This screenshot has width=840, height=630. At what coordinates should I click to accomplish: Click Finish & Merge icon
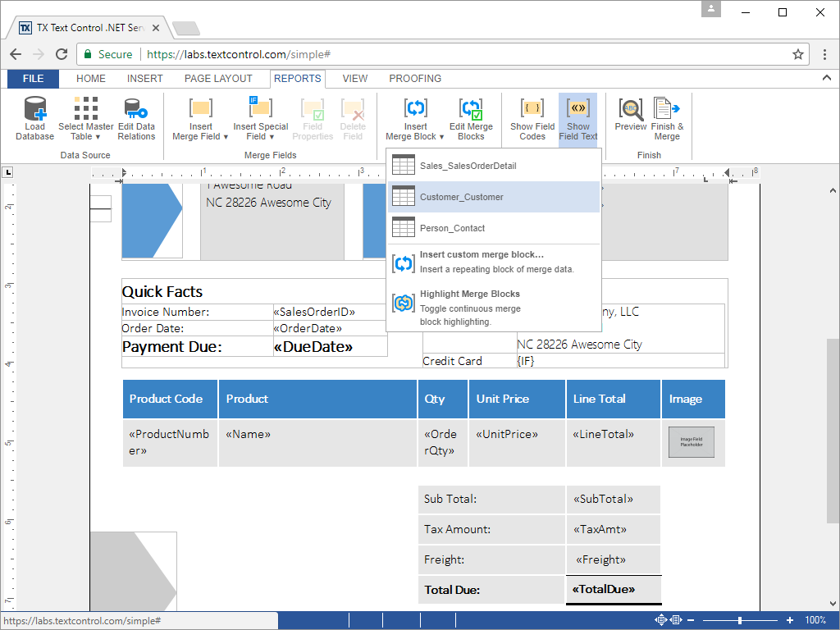(667, 108)
